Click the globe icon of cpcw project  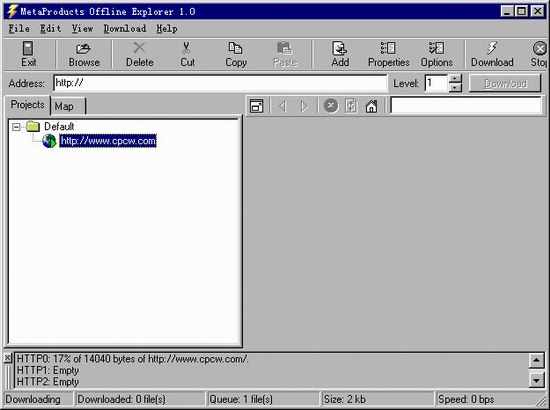(49, 141)
